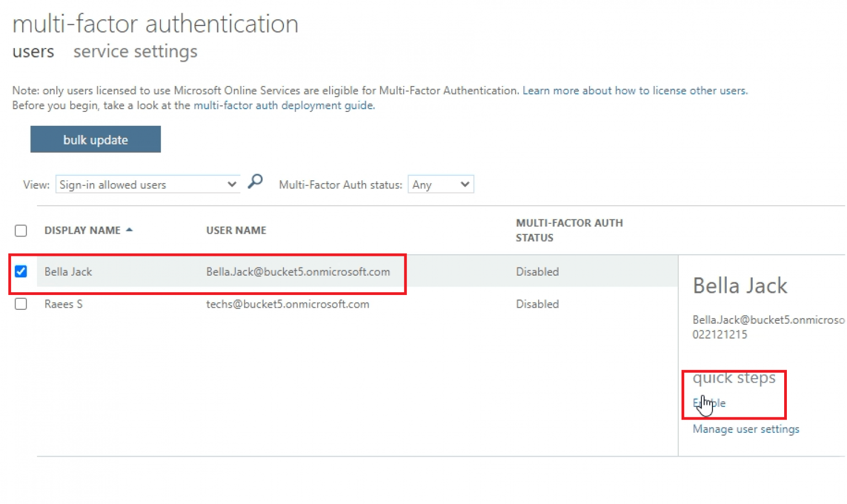Switch to the service settings tab
847x504 pixels.
coord(135,51)
